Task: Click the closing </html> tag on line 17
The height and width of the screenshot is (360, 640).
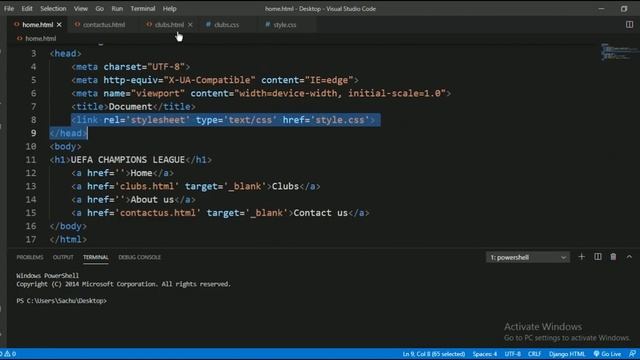Action: [68, 240]
